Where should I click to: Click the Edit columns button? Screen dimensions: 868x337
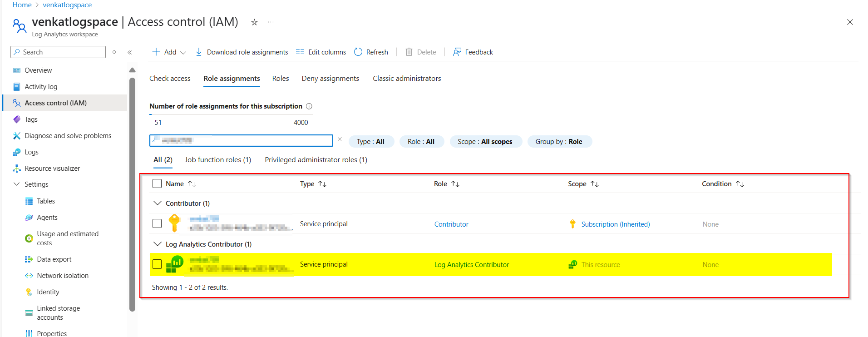pyautogui.click(x=321, y=52)
